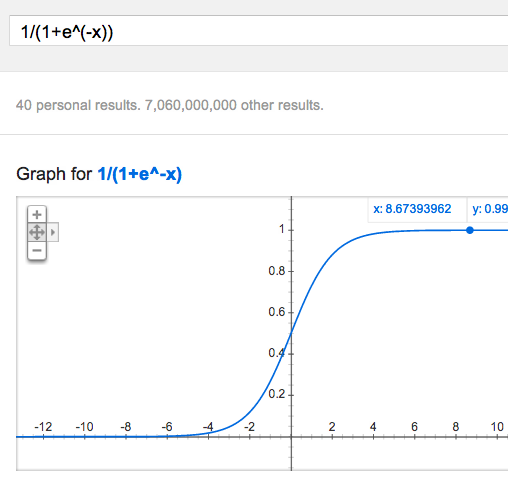The height and width of the screenshot is (489, 508).
Task: Click the y-axis label 0.2
Action: click(x=277, y=394)
